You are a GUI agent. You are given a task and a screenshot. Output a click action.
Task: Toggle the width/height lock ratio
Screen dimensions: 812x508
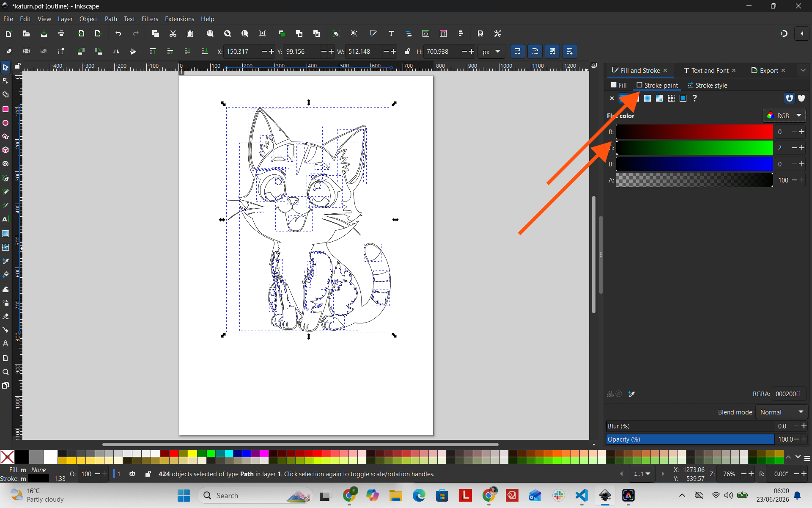(407, 51)
